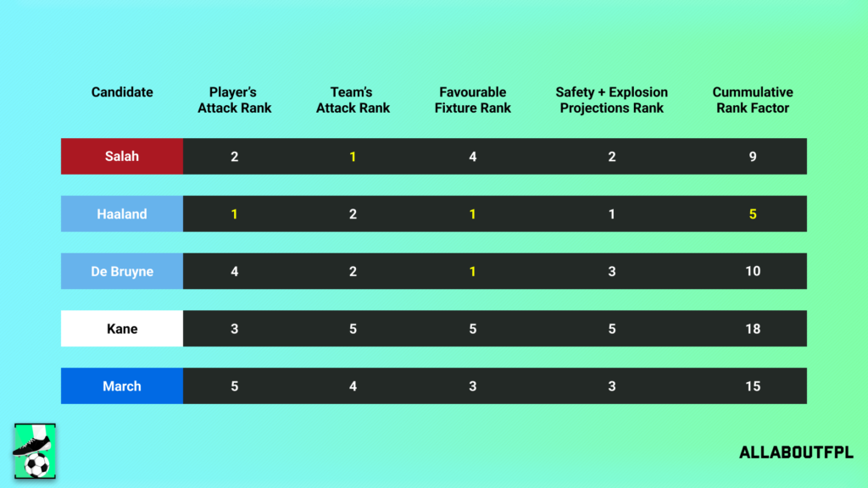This screenshot has width=868, height=488.
Task: Click March's cumulative rank factor 15
Action: [753, 386]
